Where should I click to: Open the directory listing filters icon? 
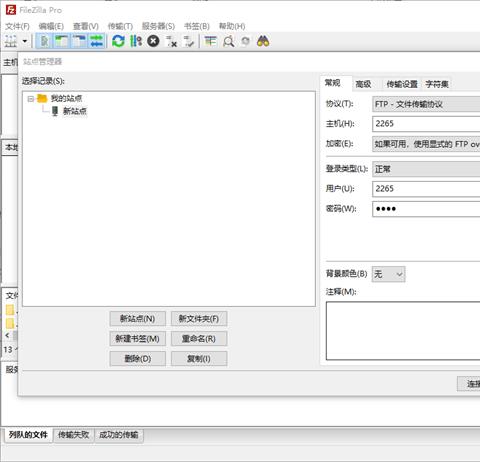click(210, 41)
